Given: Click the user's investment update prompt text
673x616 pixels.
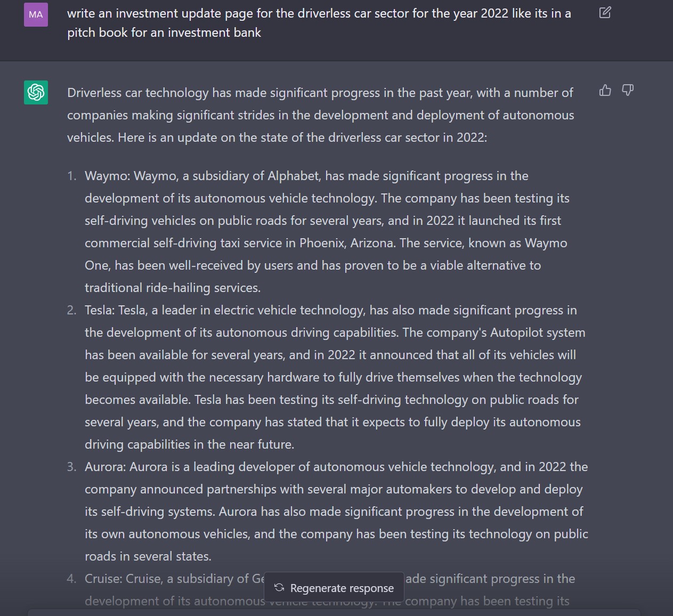Looking at the screenshot, I should (319, 23).
